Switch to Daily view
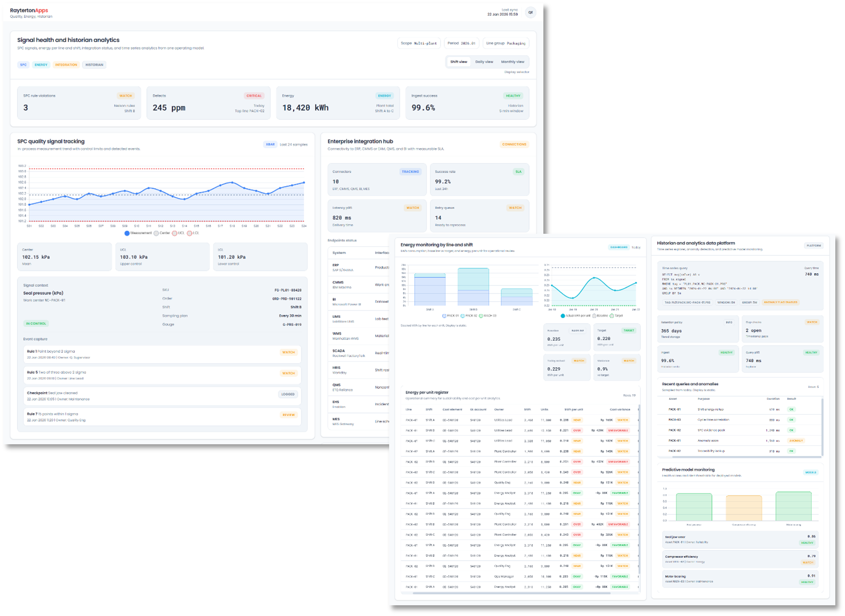 [485, 62]
